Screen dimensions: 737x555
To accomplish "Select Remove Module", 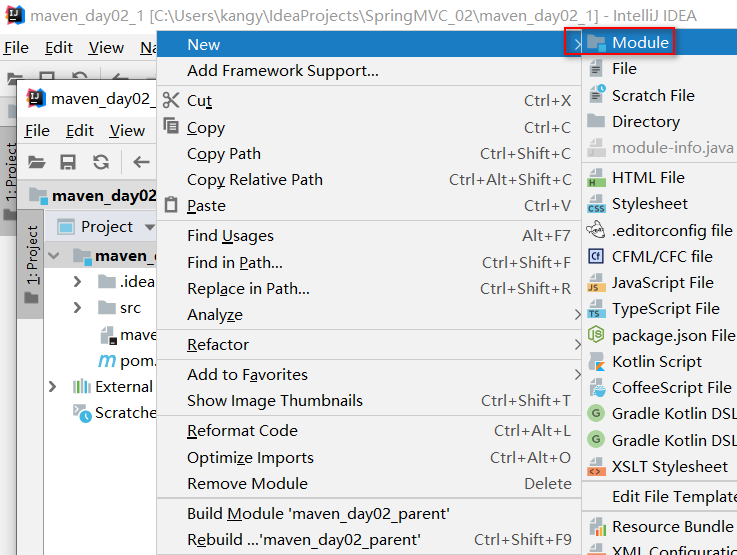I will (369, 484).
